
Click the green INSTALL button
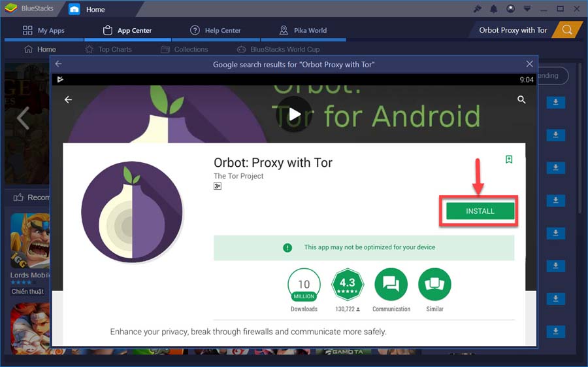coord(480,211)
